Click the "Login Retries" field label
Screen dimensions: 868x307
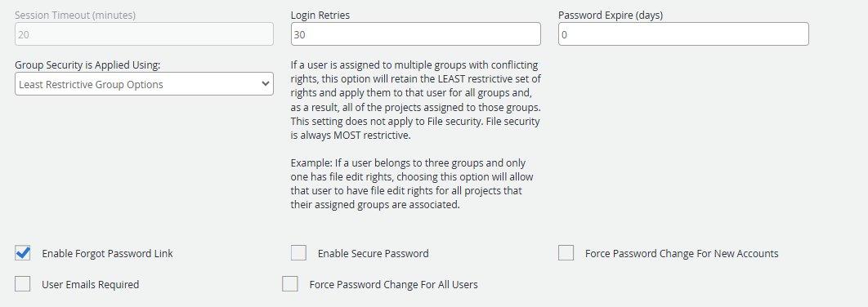coord(320,16)
